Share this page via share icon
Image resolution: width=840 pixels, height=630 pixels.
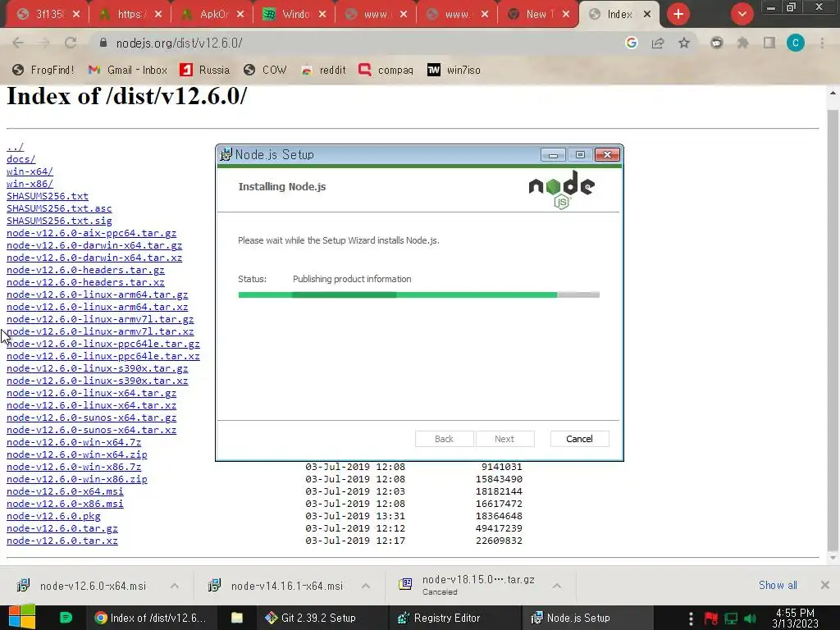click(x=658, y=43)
